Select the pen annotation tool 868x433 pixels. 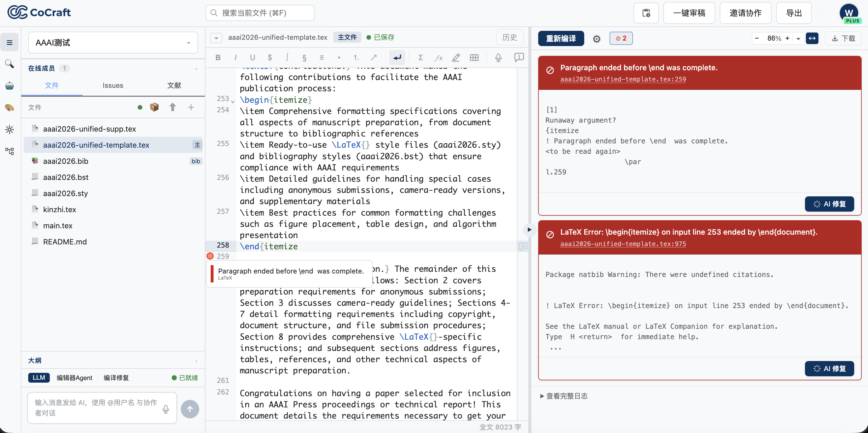(456, 58)
